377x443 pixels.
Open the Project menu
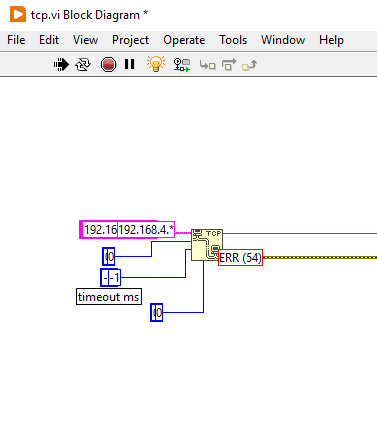coord(130,40)
